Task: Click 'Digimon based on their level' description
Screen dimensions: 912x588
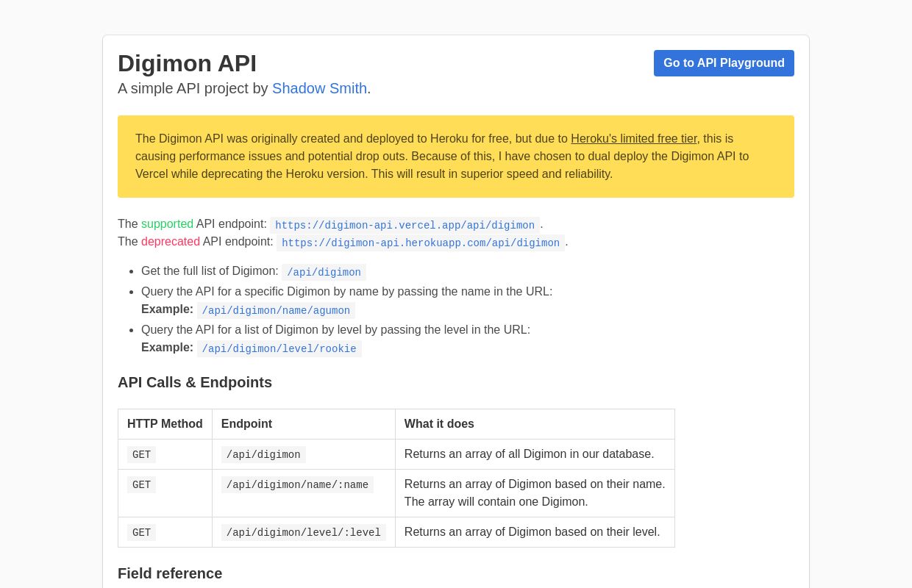Action: [x=532, y=532]
